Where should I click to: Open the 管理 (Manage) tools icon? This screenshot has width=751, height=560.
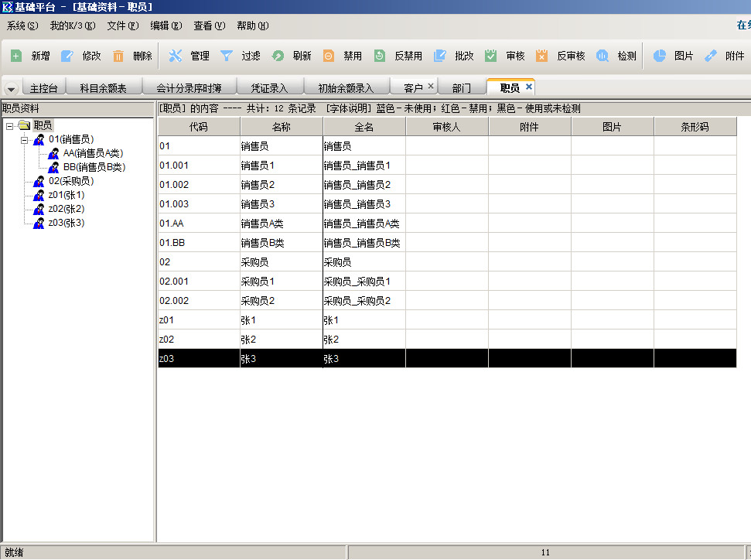click(x=176, y=56)
